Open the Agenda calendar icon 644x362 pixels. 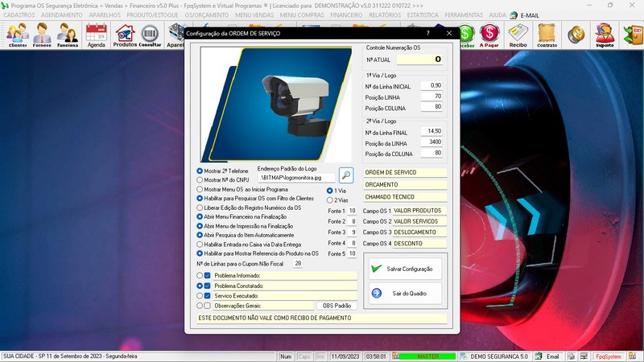click(97, 35)
